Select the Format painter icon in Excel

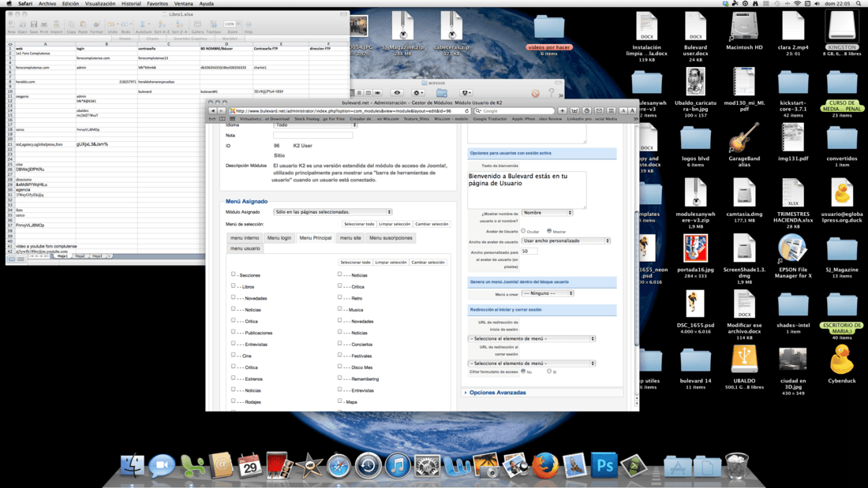(96, 25)
